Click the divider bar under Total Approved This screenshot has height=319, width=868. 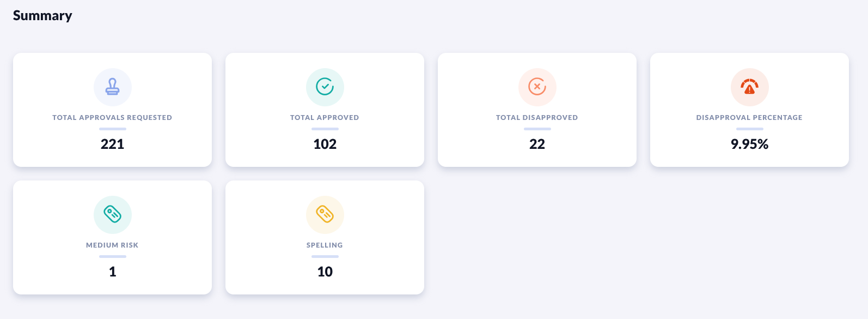[x=325, y=129]
